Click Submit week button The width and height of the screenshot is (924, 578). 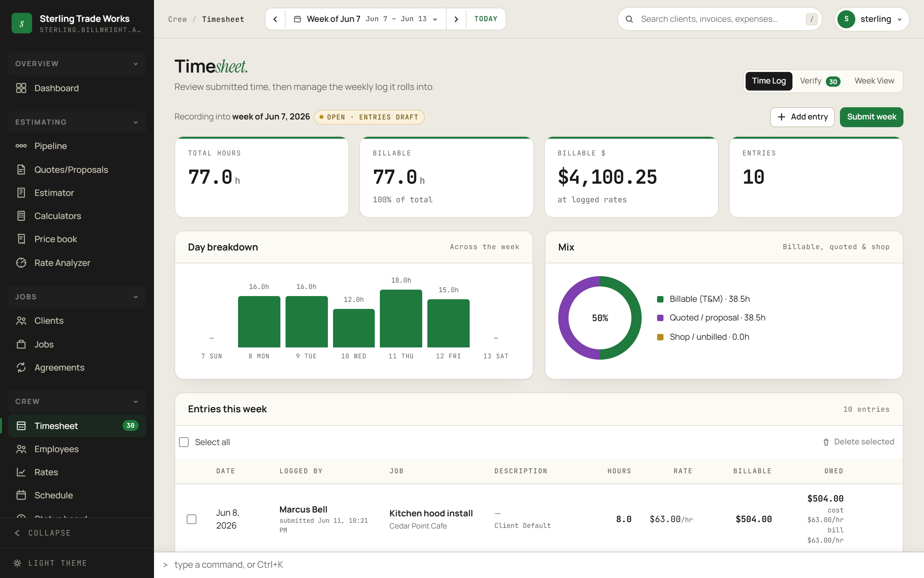[x=871, y=117]
